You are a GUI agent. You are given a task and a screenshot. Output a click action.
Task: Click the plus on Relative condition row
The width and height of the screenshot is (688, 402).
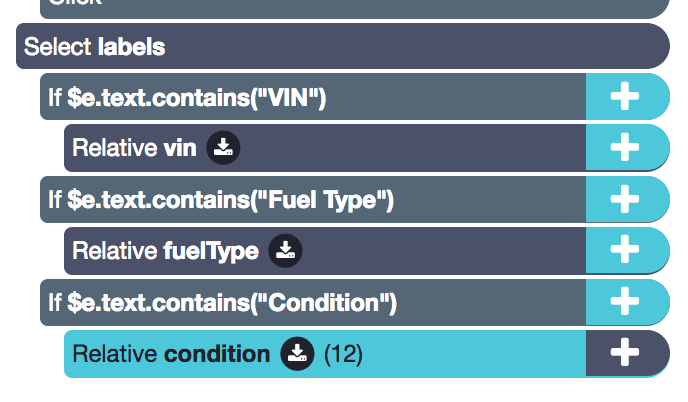tap(627, 353)
